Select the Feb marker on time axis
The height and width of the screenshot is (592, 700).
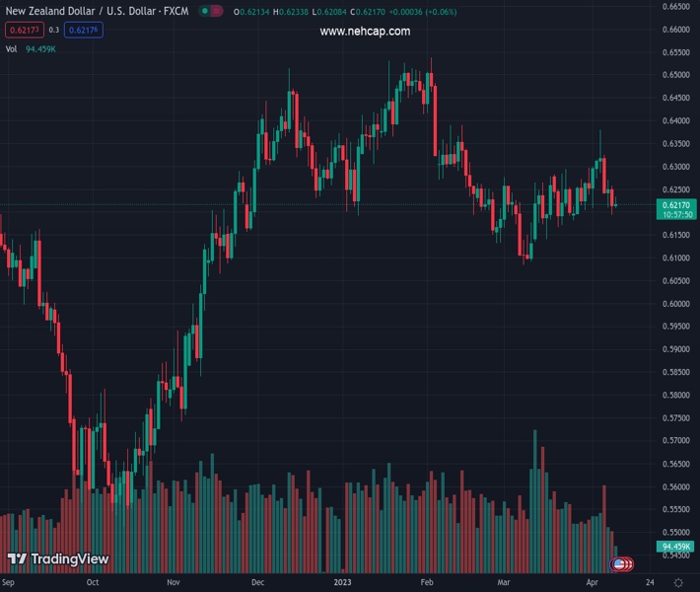pyautogui.click(x=427, y=582)
